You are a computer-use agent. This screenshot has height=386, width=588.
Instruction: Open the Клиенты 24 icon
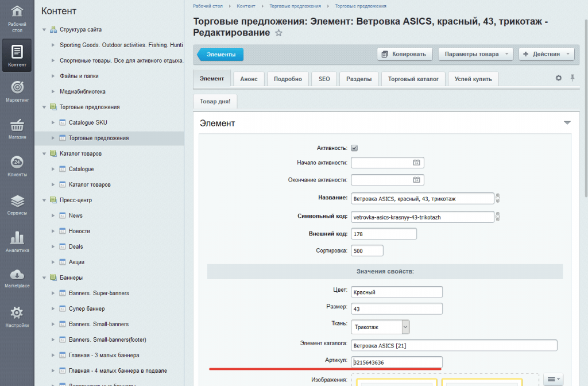coord(17,162)
